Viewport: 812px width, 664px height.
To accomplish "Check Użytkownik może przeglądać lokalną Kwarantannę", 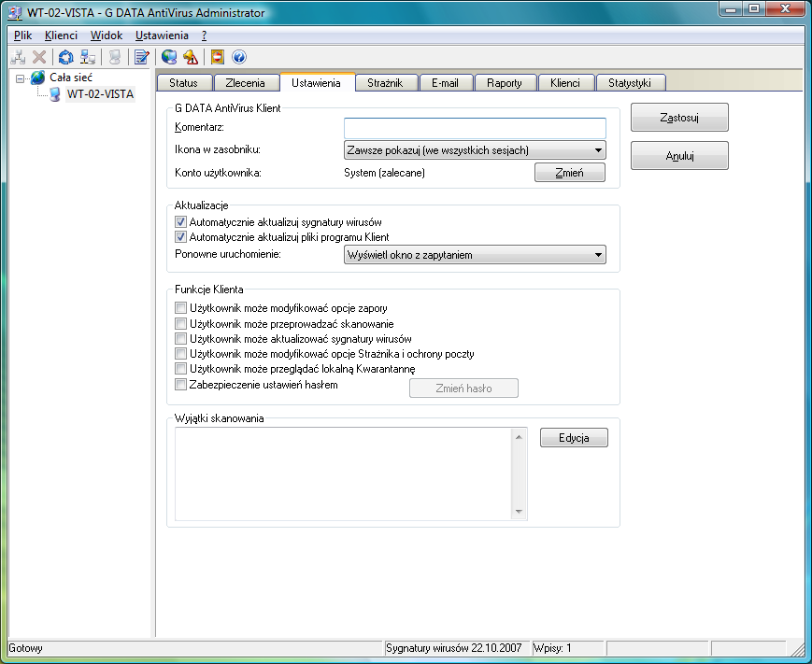I will 180,369.
